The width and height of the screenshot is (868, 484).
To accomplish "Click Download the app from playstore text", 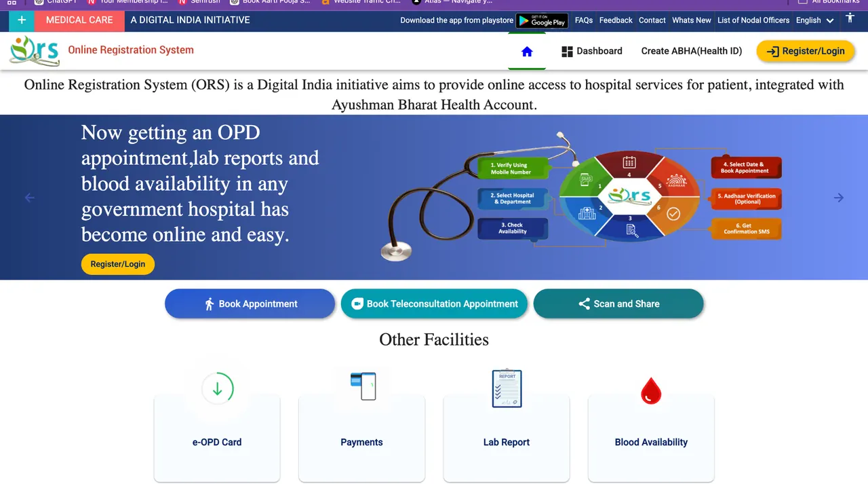I will click(x=456, y=20).
